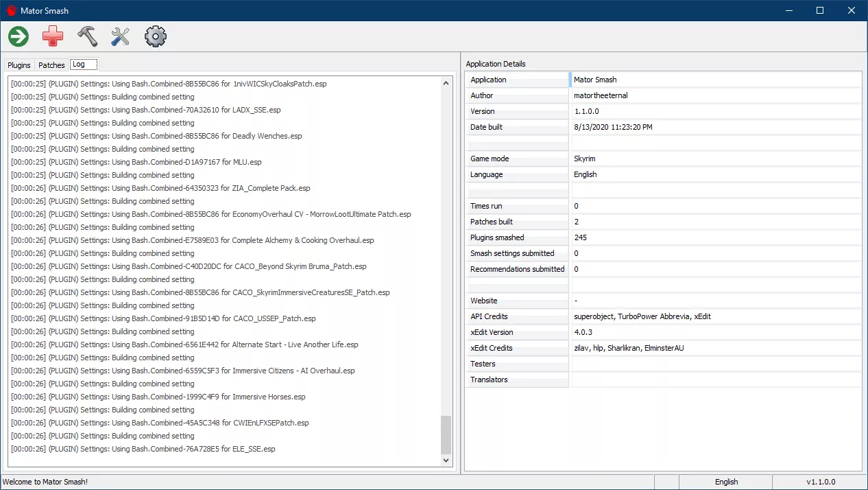The height and width of the screenshot is (490, 868).
Task: Click the hammer Build Patches icon
Action: 87,36
